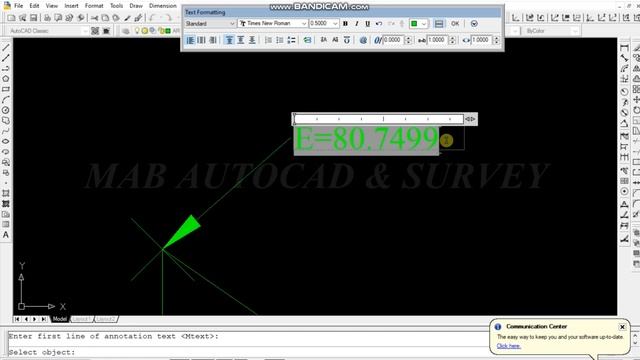This screenshot has width=640, height=360.
Task: Click the width factor 1.0000 field
Action: coord(482,40)
